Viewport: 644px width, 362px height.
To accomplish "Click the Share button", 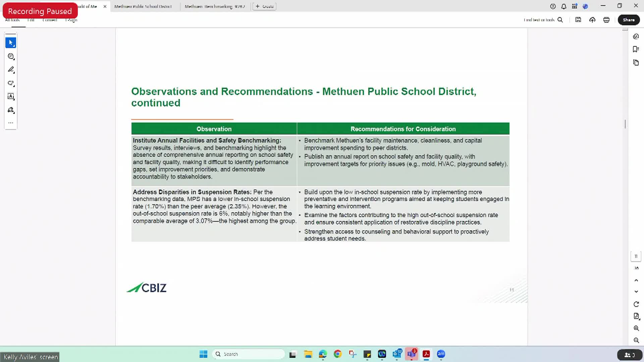I will coord(629,20).
